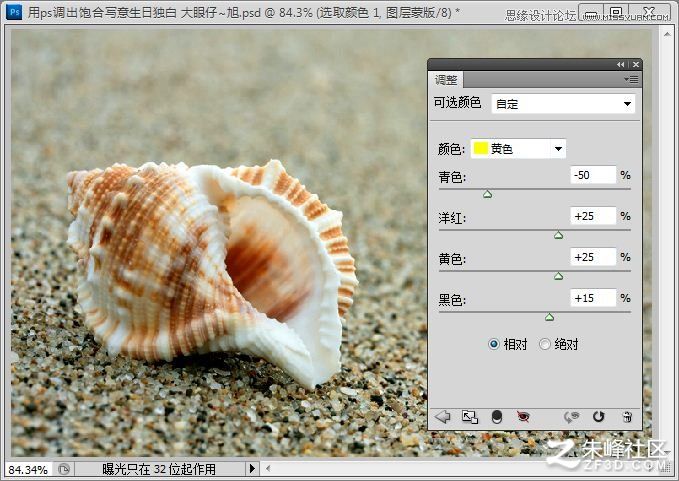Open the 颜色 黄色 color dropdown

pos(518,149)
